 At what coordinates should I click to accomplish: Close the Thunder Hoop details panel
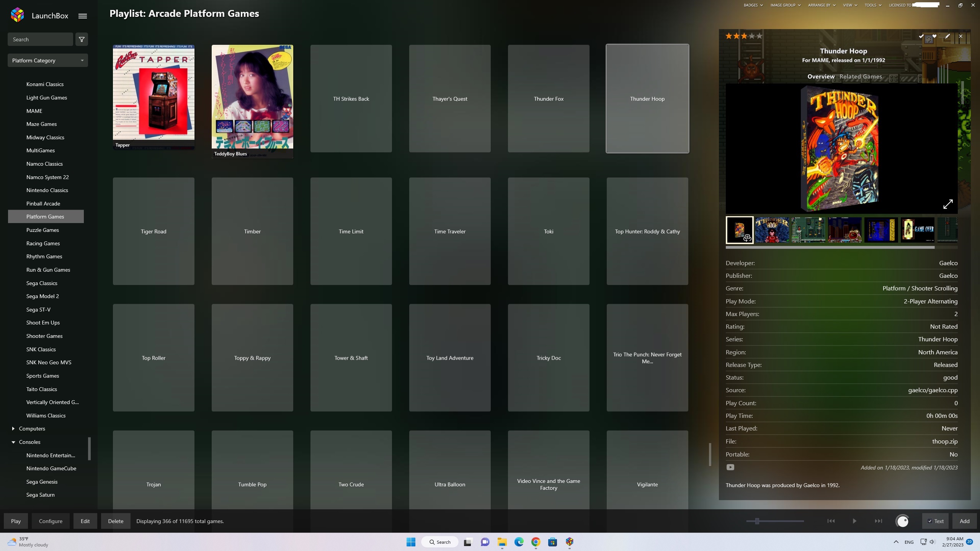(x=960, y=36)
